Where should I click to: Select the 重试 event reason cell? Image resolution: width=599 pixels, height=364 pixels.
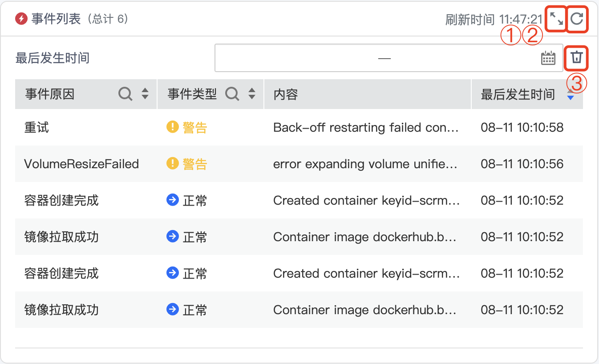pyautogui.click(x=36, y=128)
